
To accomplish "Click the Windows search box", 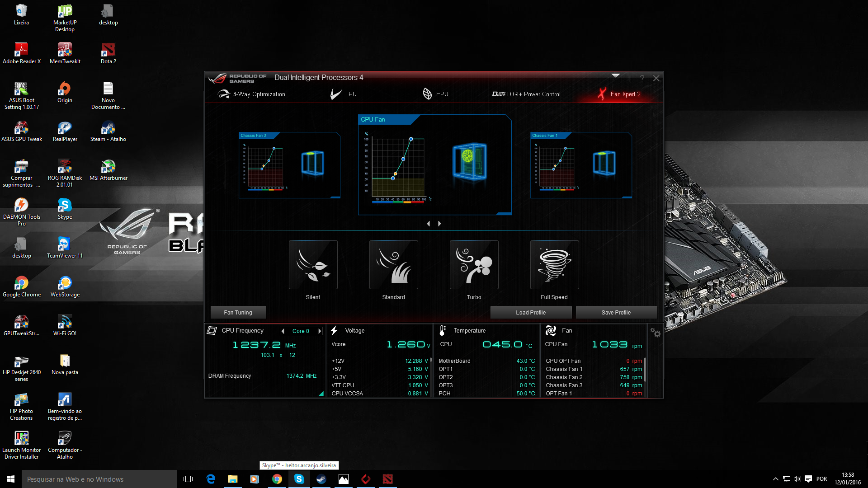I will tap(99, 479).
